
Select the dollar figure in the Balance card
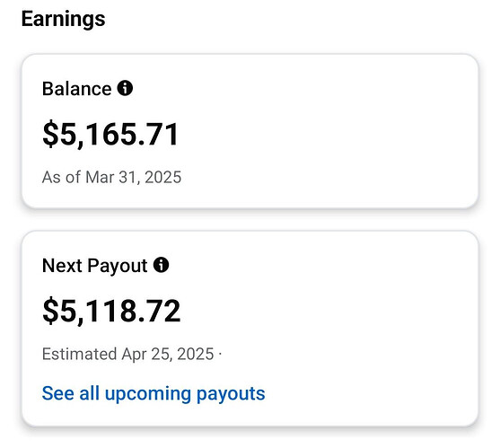[110, 135]
